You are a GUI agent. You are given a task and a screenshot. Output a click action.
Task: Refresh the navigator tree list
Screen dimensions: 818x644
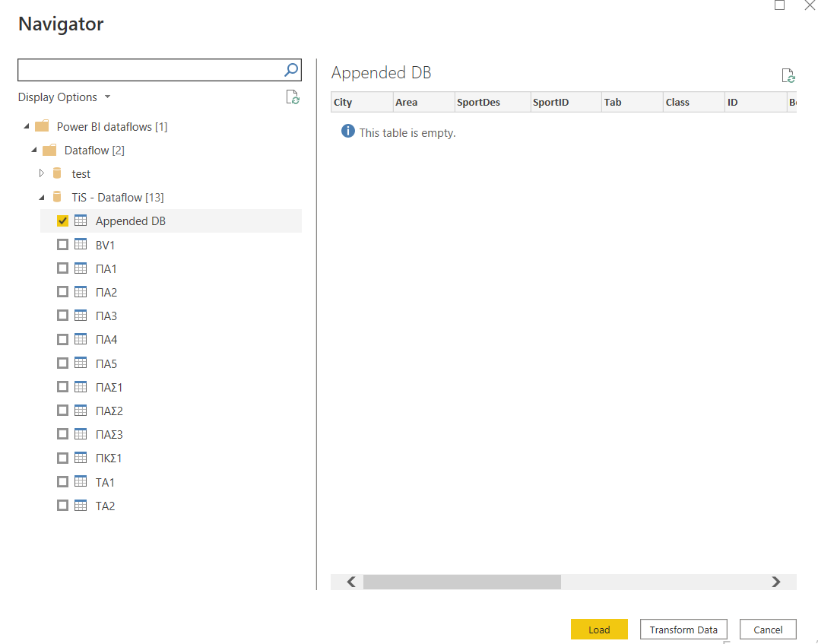(293, 97)
